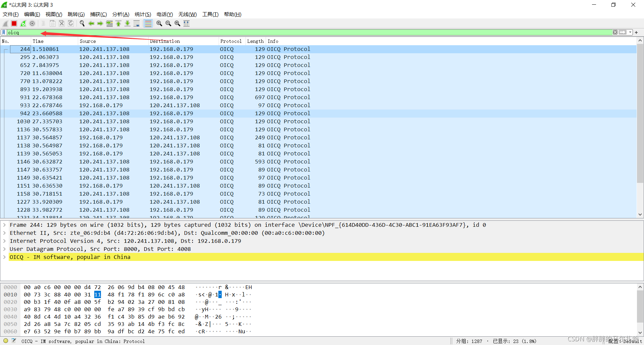Click the resize columns icon
644x345 pixels.
pyautogui.click(x=186, y=23)
